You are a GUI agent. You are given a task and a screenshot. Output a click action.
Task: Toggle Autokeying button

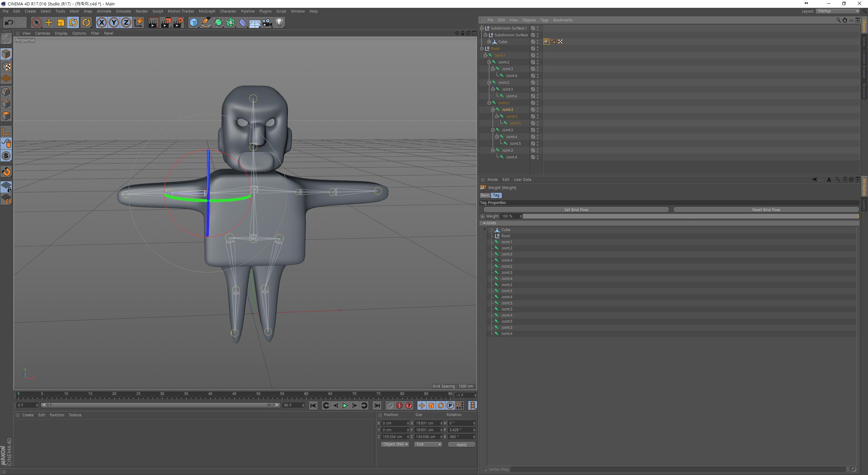399,405
